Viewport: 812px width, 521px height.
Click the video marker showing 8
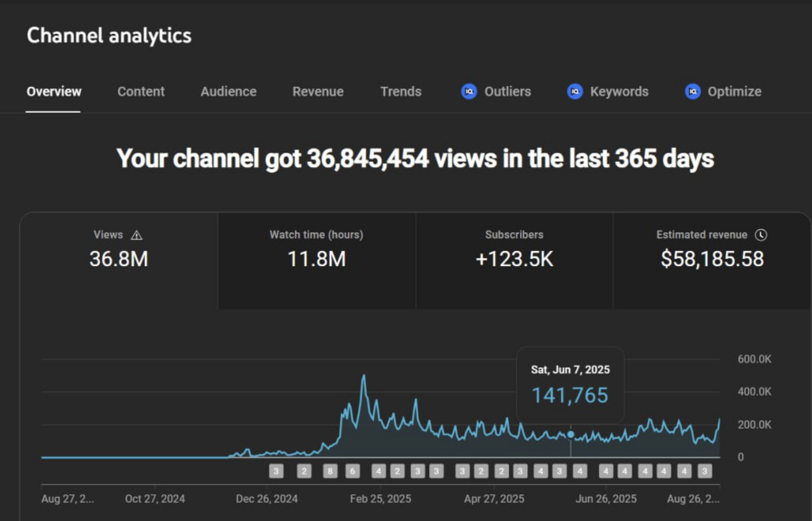[x=330, y=471]
